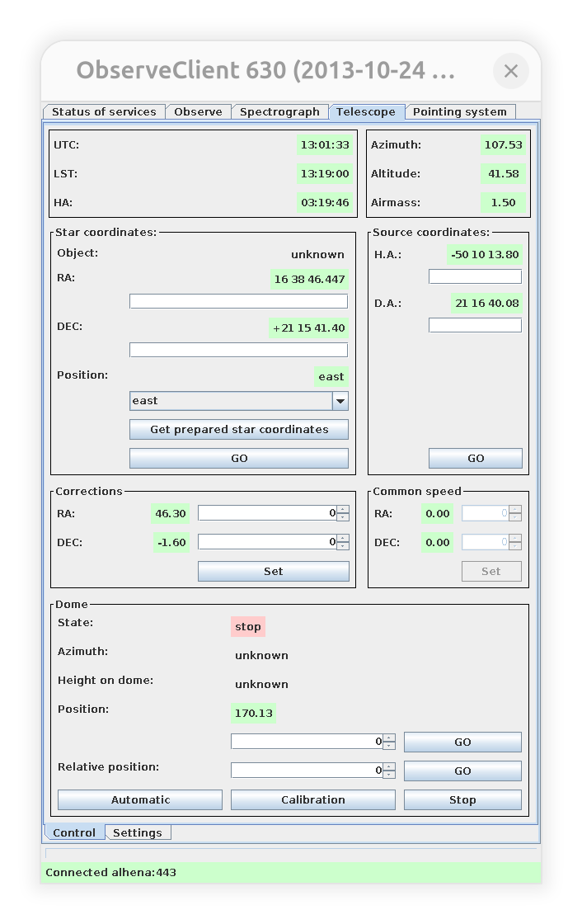Switch to Pointing system tab

(x=459, y=112)
